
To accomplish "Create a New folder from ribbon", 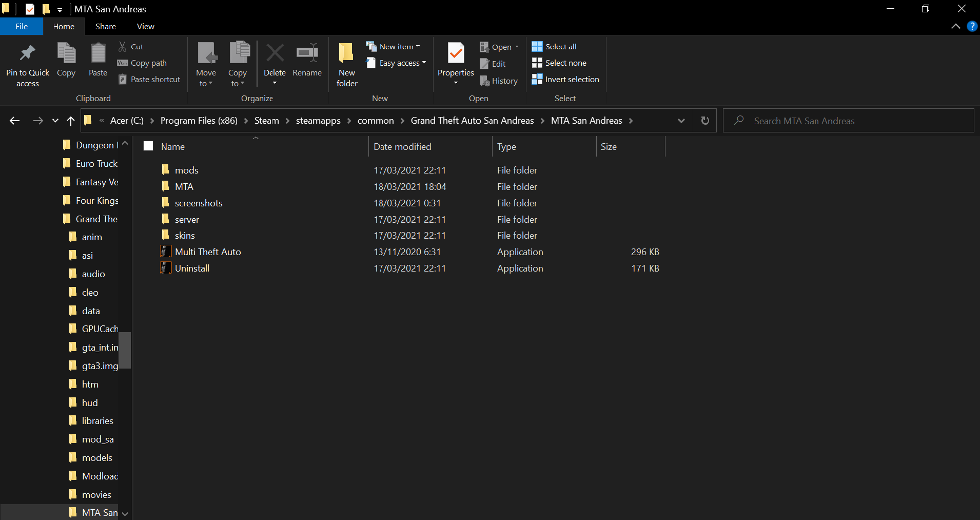I will click(347, 64).
